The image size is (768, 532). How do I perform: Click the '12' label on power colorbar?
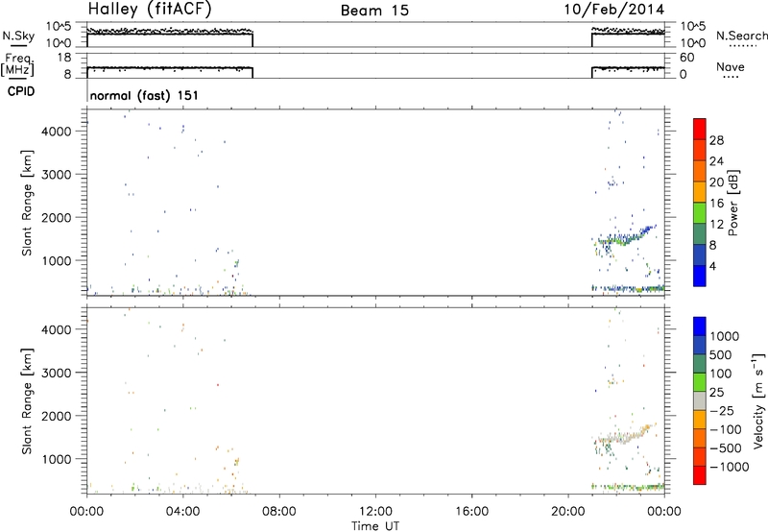716,225
